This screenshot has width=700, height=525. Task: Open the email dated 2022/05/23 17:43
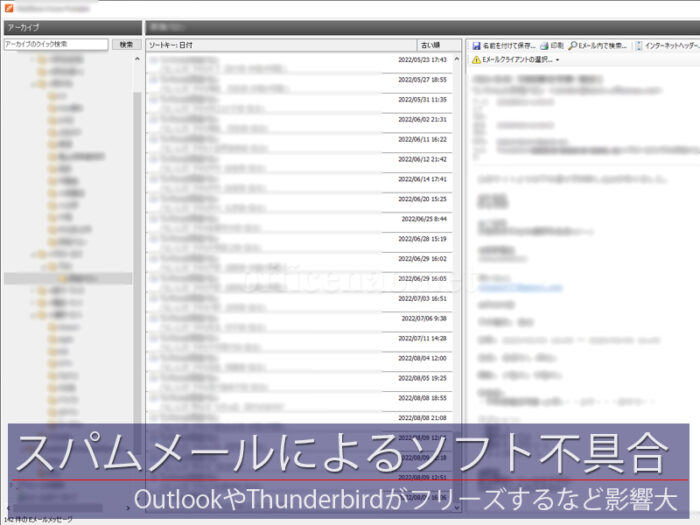(x=299, y=63)
